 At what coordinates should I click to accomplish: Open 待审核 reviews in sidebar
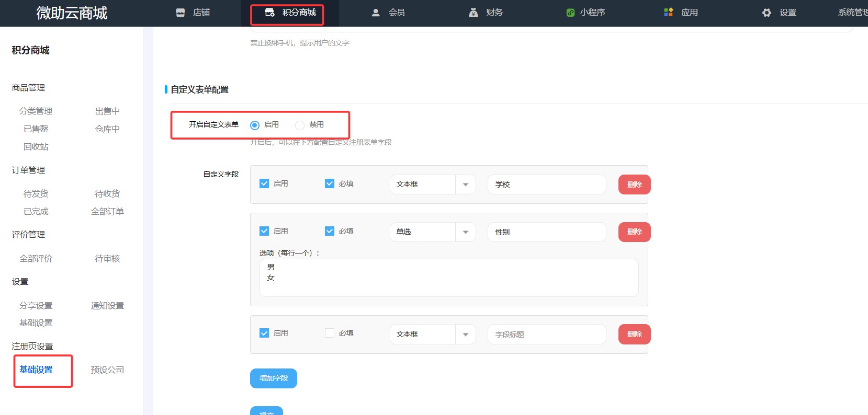click(x=107, y=259)
